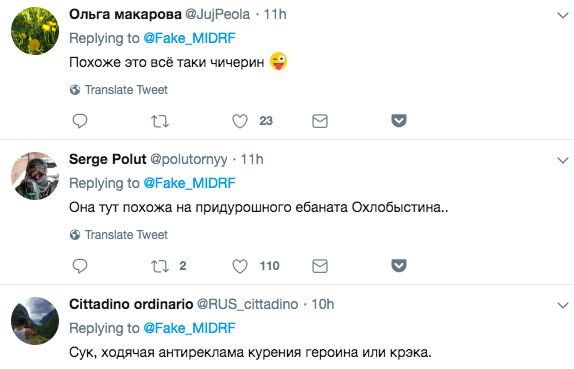Retweet the tweet by @JujPeola
This screenshot has height=369, width=574.
point(160,121)
